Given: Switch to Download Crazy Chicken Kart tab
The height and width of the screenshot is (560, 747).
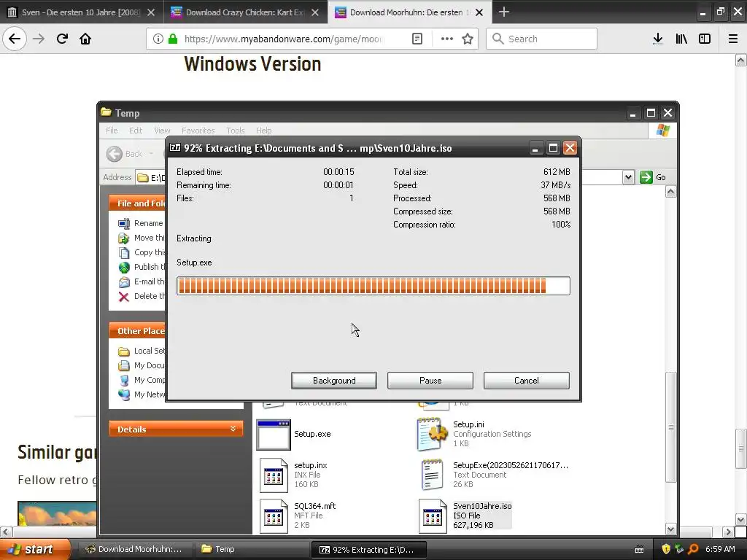Looking at the screenshot, I should pos(244,12).
